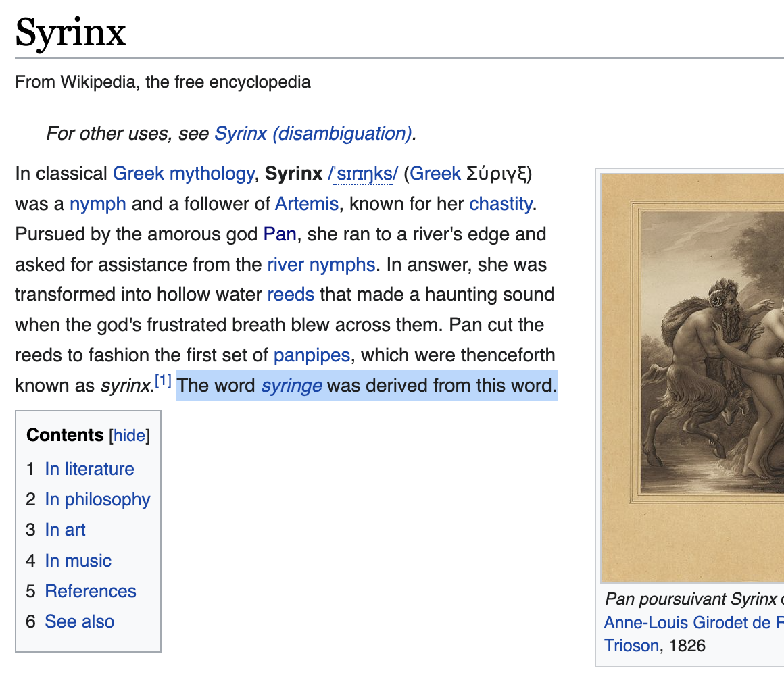Open the Greek language link before Σύριγξ
The width and height of the screenshot is (784, 685).
pyautogui.click(x=435, y=174)
